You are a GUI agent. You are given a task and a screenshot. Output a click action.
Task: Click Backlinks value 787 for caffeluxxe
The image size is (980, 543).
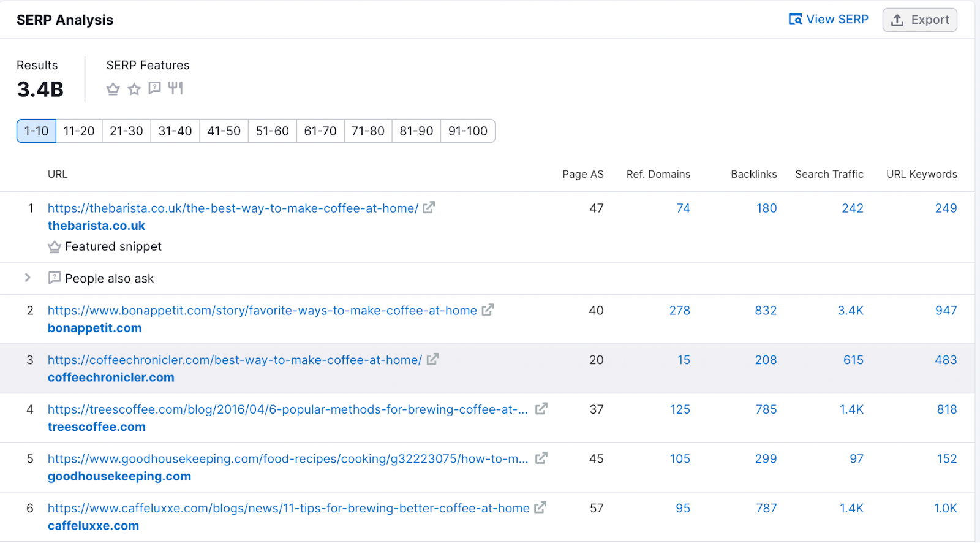(x=766, y=509)
